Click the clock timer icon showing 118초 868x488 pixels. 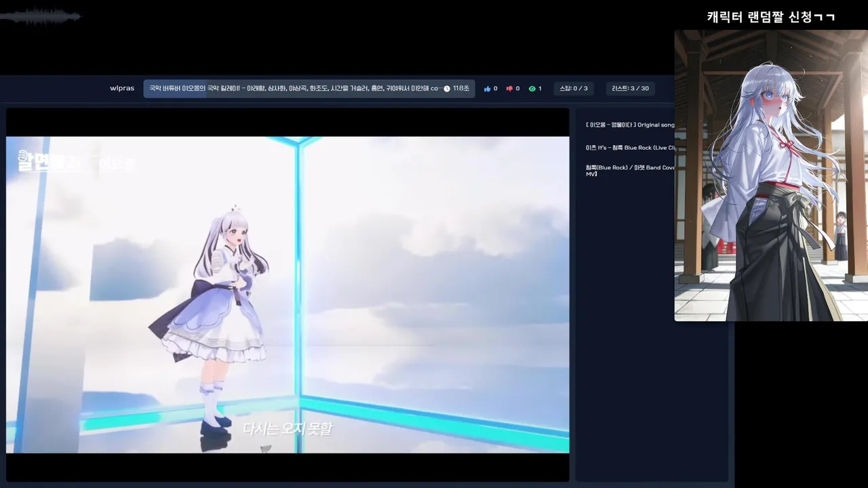click(x=447, y=89)
